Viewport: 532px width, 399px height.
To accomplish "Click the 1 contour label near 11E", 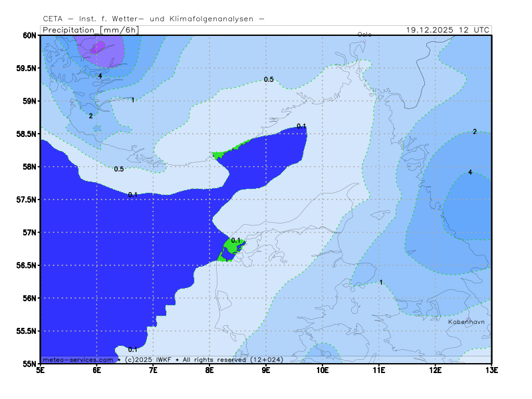I will (x=381, y=283).
